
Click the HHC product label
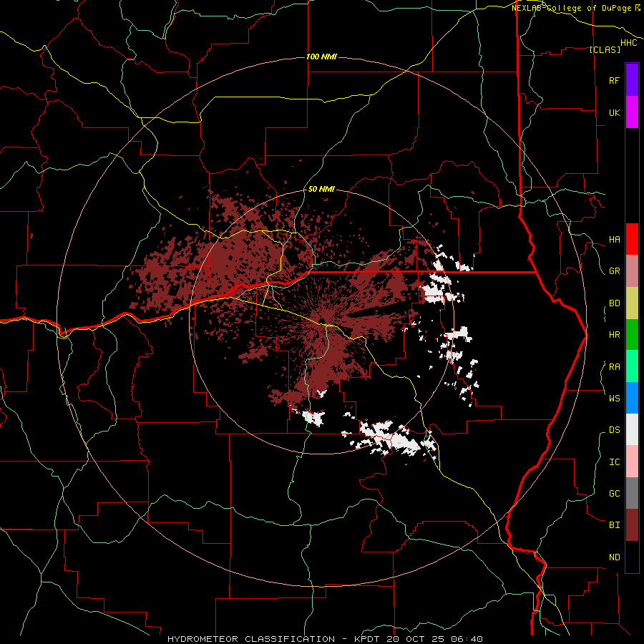point(628,43)
